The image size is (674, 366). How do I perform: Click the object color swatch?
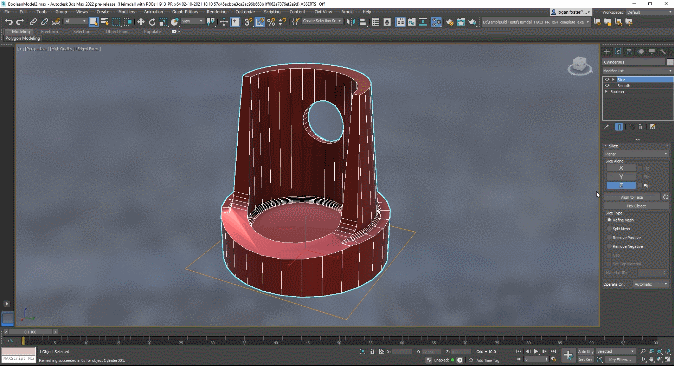670,62
